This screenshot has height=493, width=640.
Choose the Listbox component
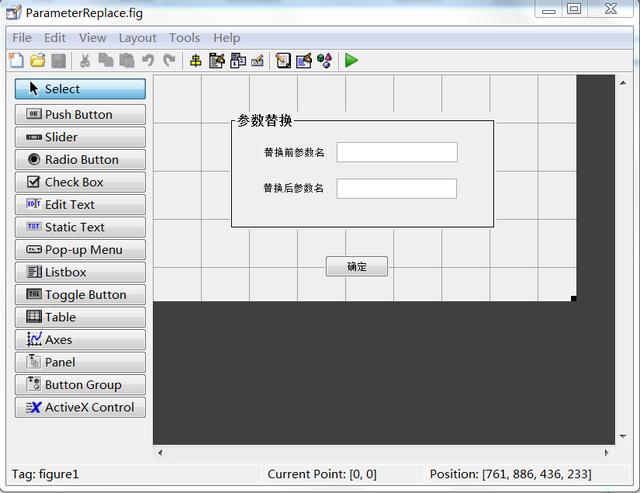80,272
